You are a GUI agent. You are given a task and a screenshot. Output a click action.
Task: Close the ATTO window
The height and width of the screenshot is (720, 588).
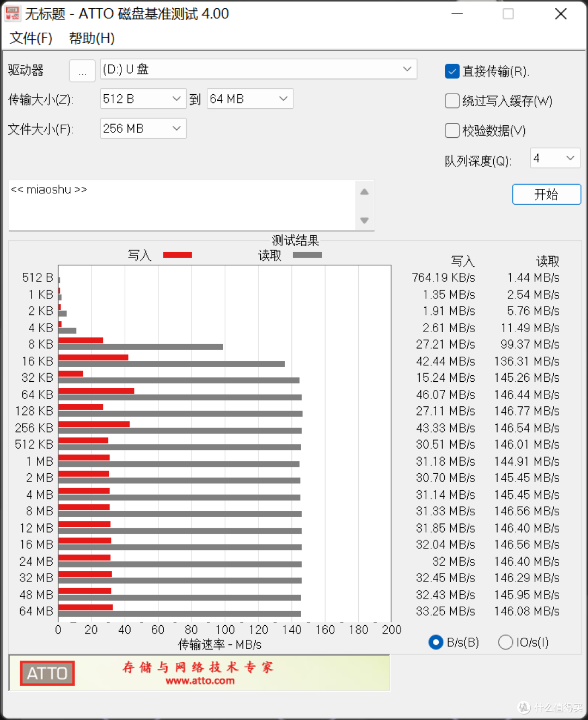point(561,14)
